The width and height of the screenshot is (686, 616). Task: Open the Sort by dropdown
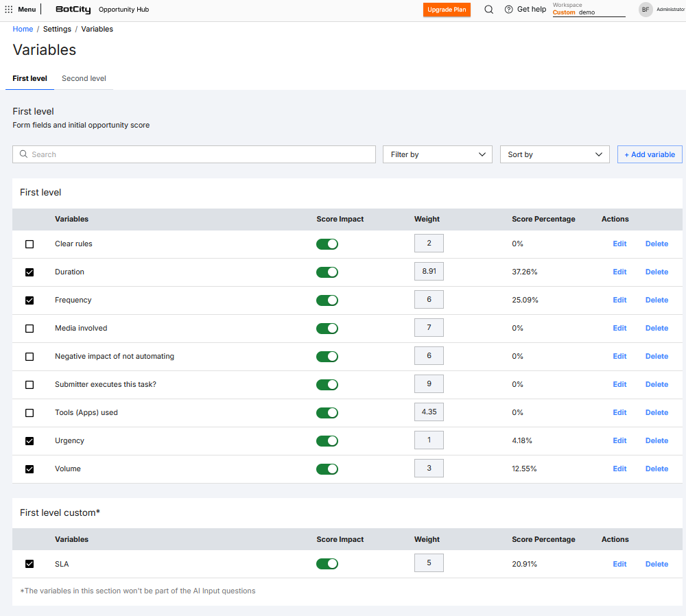click(x=554, y=154)
